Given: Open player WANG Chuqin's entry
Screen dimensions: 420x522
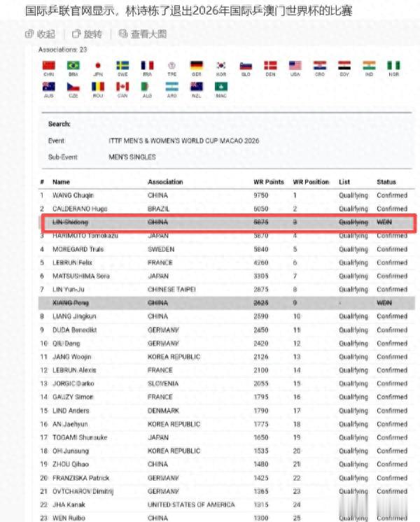Looking at the screenshot, I should pos(73,195).
